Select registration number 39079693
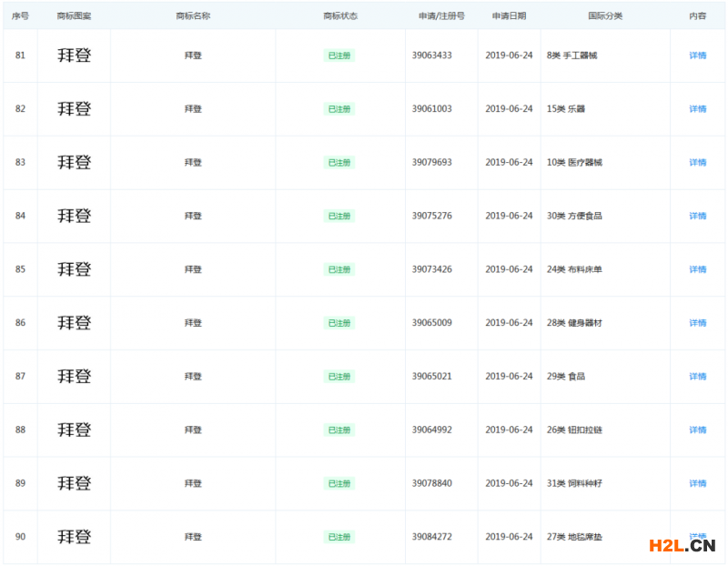Viewport: 728px width, 566px height. [x=431, y=162]
